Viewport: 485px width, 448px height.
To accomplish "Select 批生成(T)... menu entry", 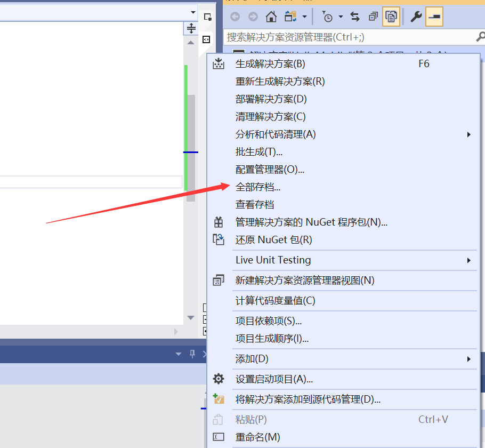I will tap(343, 152).
